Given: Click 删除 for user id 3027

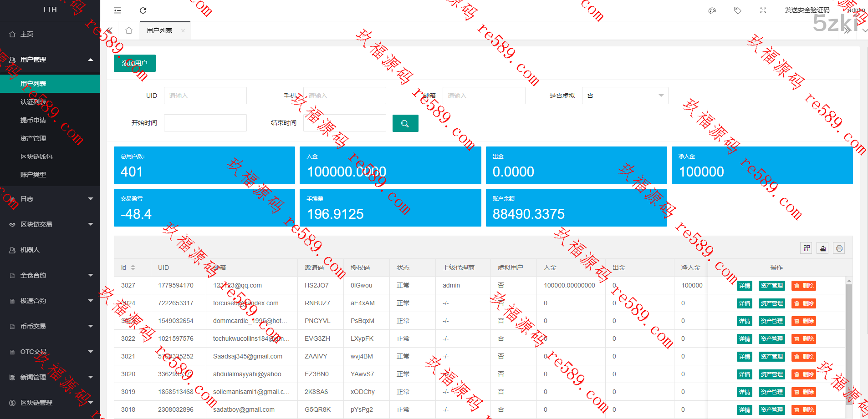Looking at the screenshot, I should point(804,286).
